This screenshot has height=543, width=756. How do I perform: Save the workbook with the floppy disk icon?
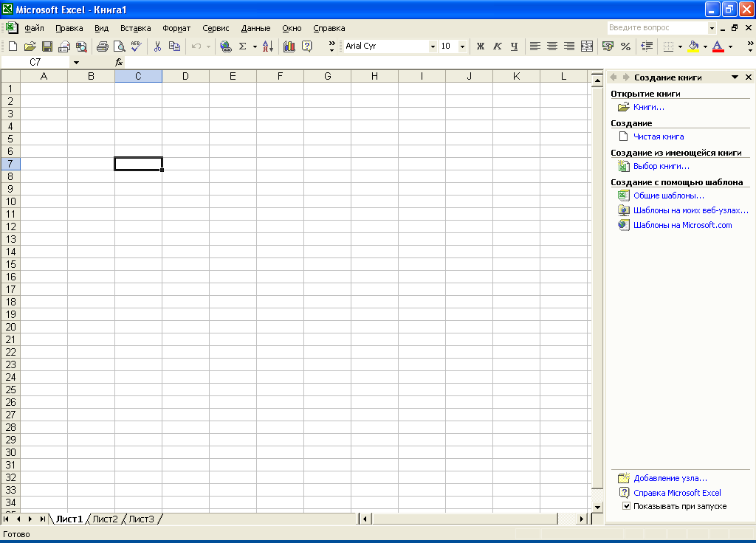click(47, 46)
